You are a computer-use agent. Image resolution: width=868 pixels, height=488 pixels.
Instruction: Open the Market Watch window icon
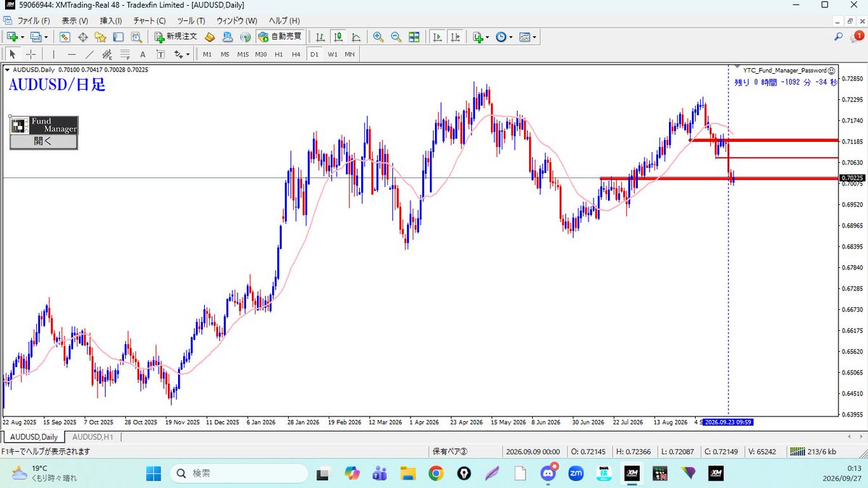coord(64,37)
